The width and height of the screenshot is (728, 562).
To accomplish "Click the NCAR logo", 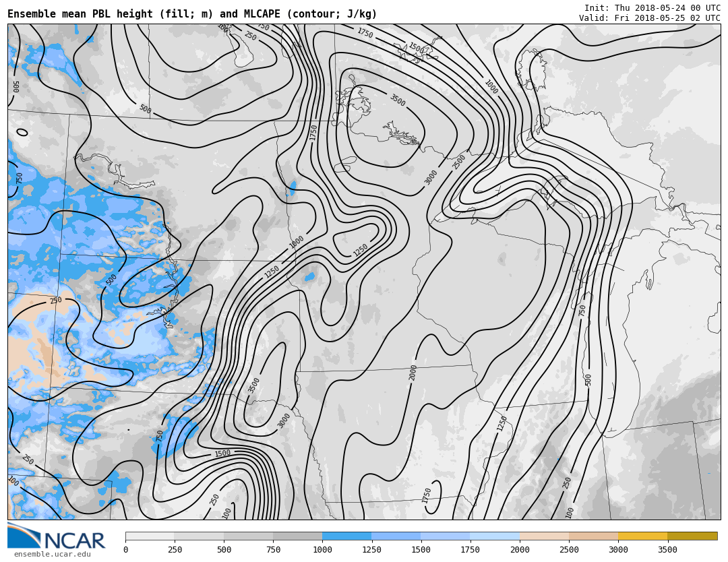I will point(57,536).
